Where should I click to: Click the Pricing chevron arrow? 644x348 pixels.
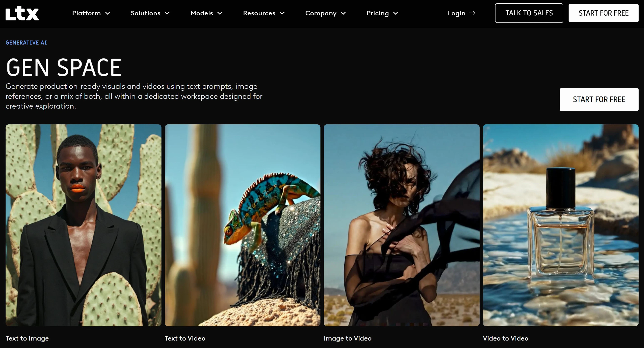coord(395,13)
